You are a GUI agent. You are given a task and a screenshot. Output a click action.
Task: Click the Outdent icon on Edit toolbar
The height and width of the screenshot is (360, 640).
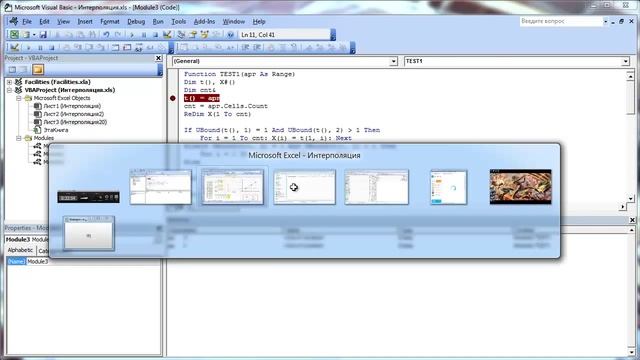tap(257, 47)
